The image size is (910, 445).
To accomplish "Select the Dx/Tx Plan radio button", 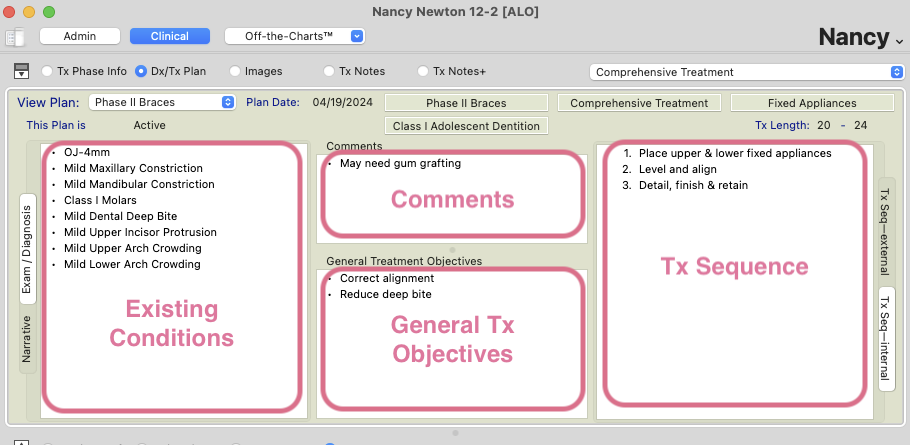I will (x=141, y=71).
